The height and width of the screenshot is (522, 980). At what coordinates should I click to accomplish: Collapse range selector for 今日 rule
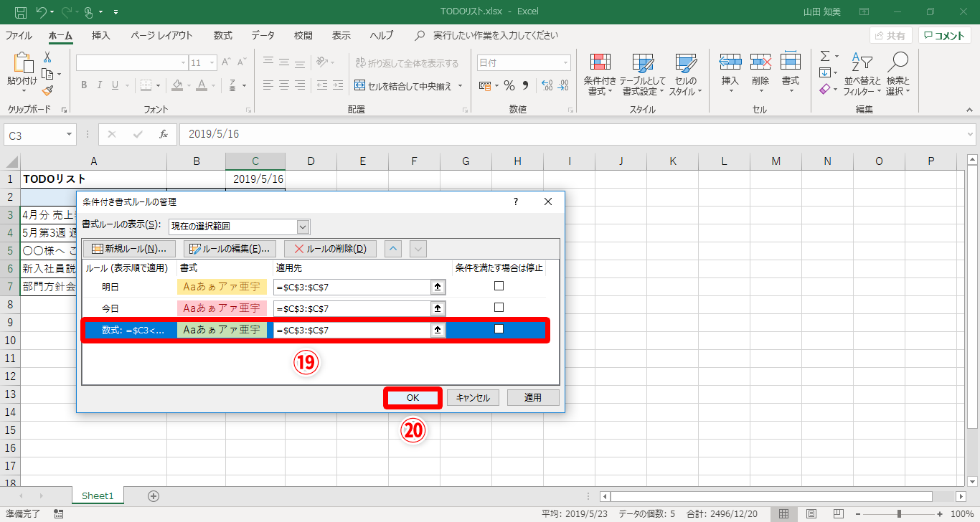438,309
